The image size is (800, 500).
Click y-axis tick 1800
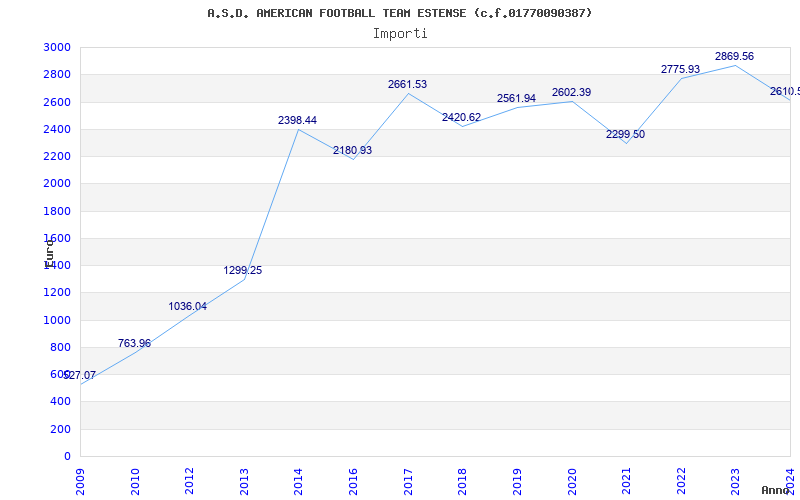(57, 211)
